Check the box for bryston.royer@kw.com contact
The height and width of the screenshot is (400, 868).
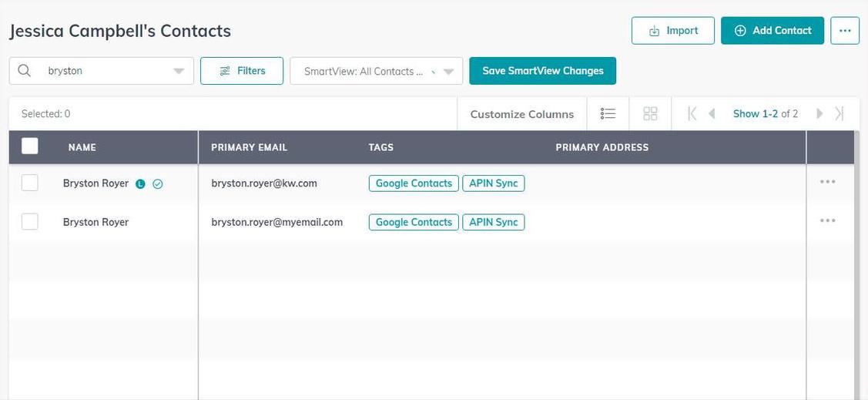point(30,183)
